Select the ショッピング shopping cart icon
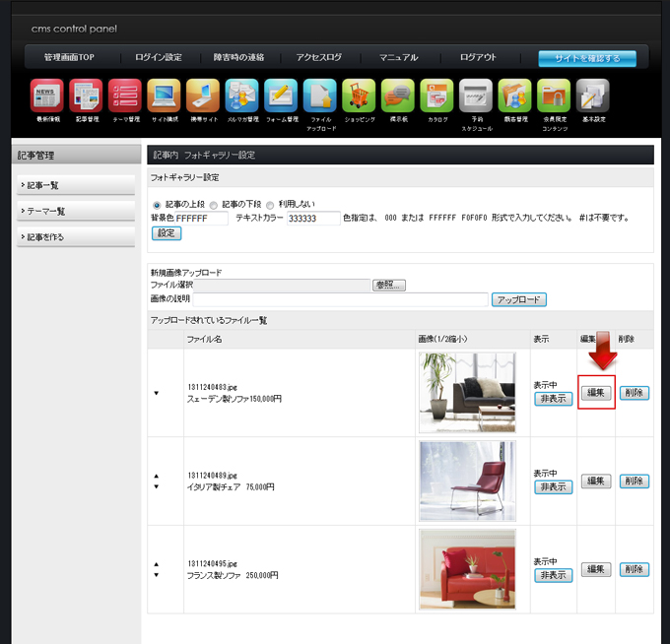This screenshot has height=644, width=670. tap(359, 97)
